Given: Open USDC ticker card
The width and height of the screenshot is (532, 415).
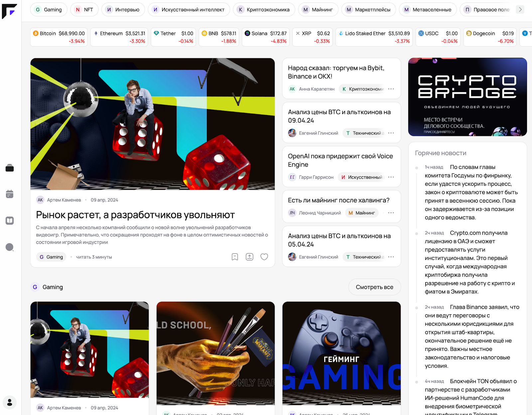Looking at the screenshot, I should (438, 37).
